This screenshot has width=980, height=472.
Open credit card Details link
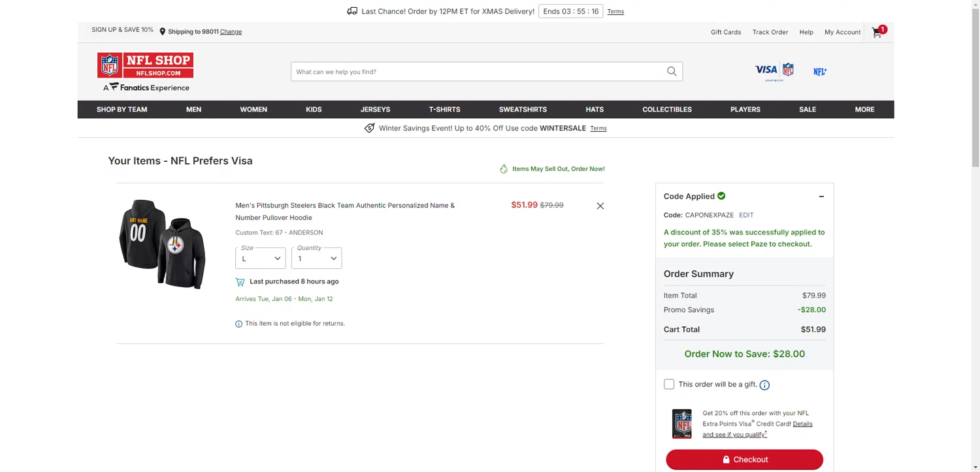pyautogui.click(x=802, y=424)
